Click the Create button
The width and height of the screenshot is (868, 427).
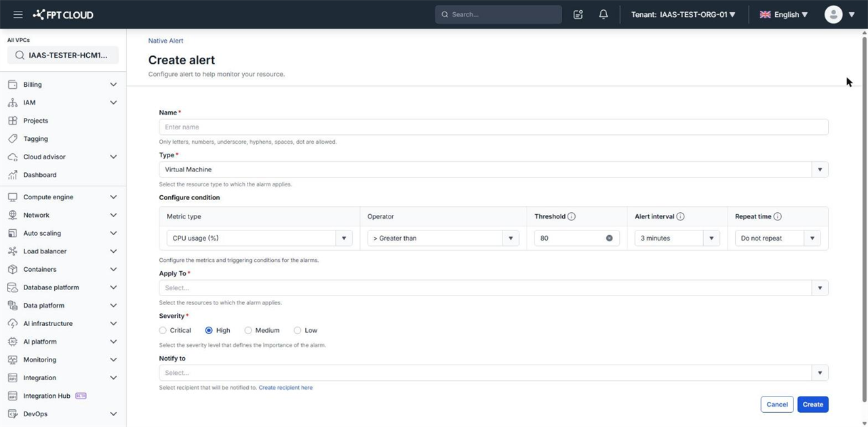pos(812,405)
